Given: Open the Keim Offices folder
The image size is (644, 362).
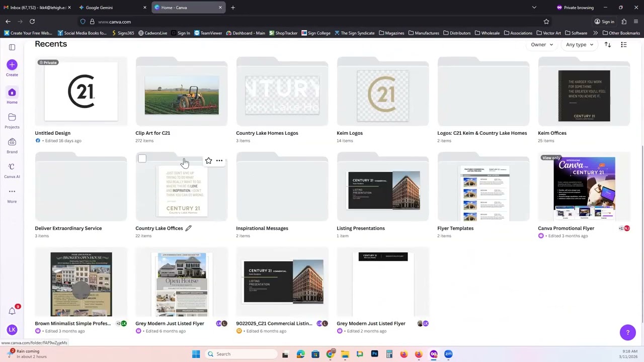Looking at the screenshot, I should point(584,92).
